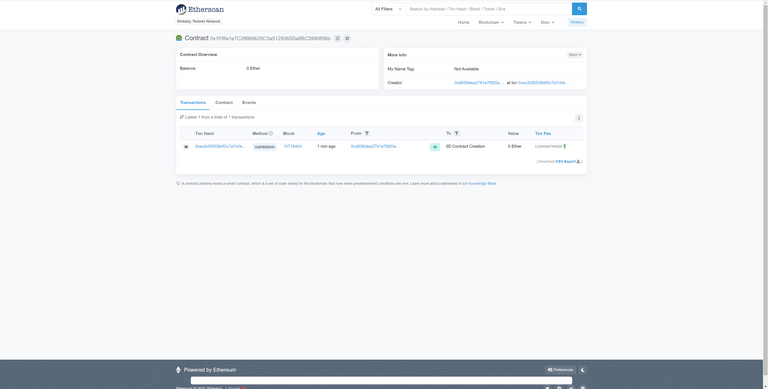Click the method badge 0x60806040
Image resolution: width=768 pixels, height=389 pixels.
click(x=264, y=147)
